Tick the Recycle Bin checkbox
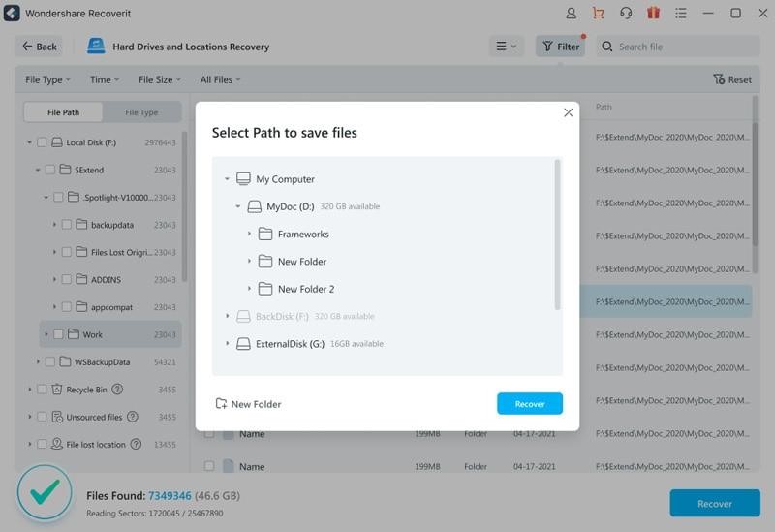Image resolution: width=775 pixels, height=532 pixels. point(42,390)
